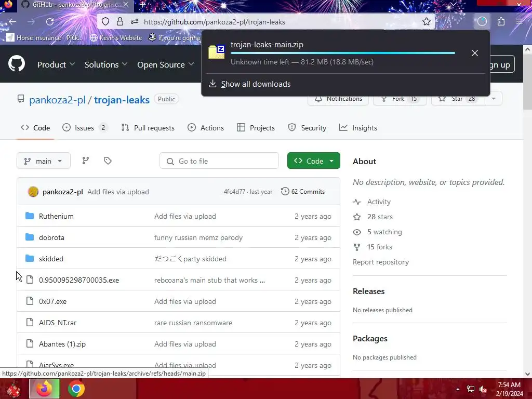Click the GitHub logo icon
Screen dimensions: 532x399
point(16,63)
